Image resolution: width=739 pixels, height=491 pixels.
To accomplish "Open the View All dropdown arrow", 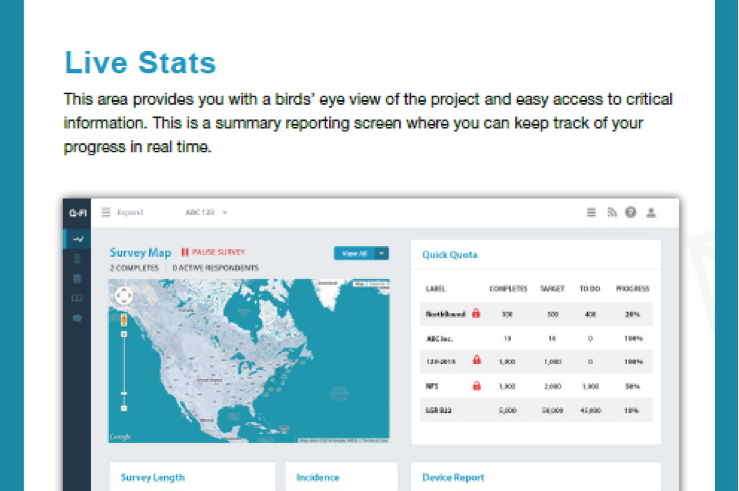I will click(x=382, y=254).
